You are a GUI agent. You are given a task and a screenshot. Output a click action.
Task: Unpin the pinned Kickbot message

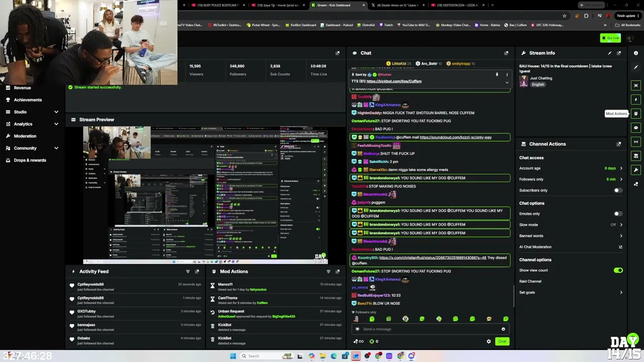(x=497, y=74)
